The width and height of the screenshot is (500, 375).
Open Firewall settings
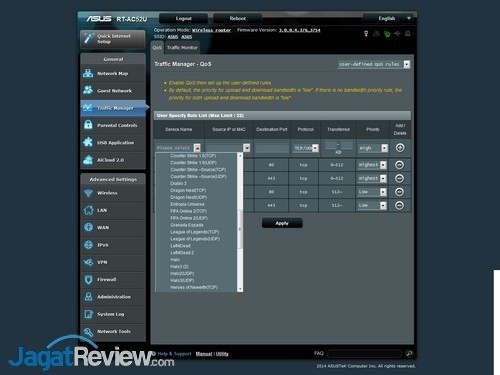(x=113, y=280)
